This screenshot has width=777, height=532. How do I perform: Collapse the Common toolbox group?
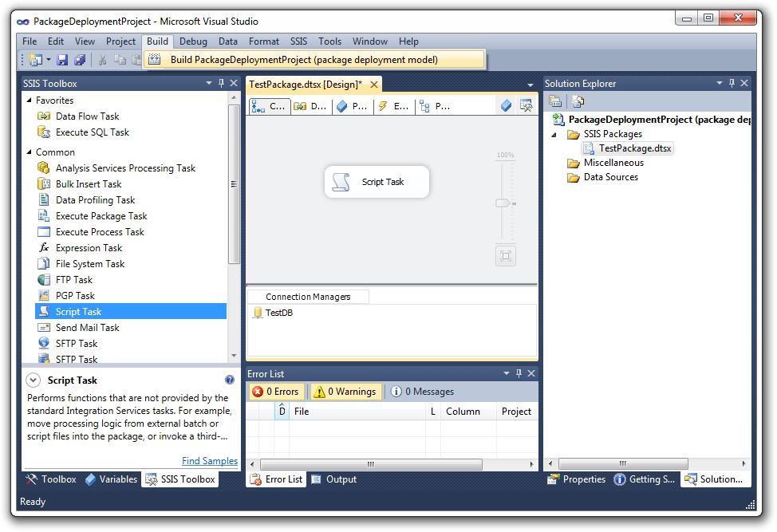pyautogui.click(x=30, y=152)
